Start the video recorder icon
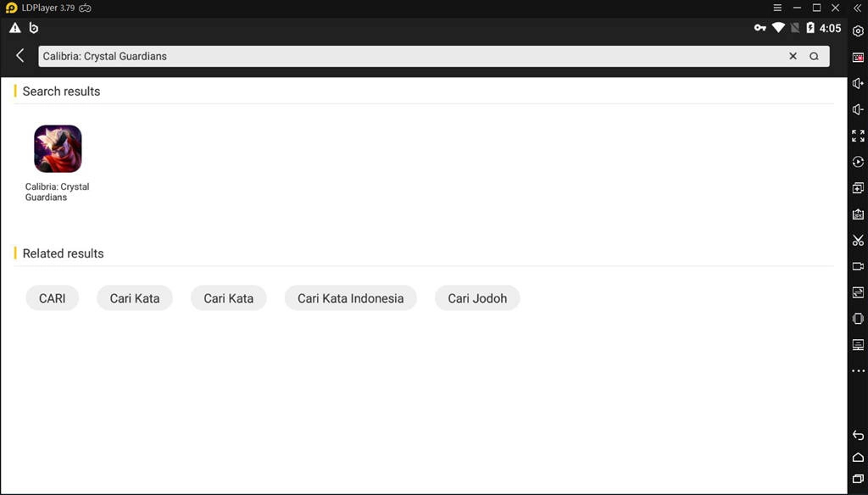The image size is (868, 495). click(x=858, y=266)
